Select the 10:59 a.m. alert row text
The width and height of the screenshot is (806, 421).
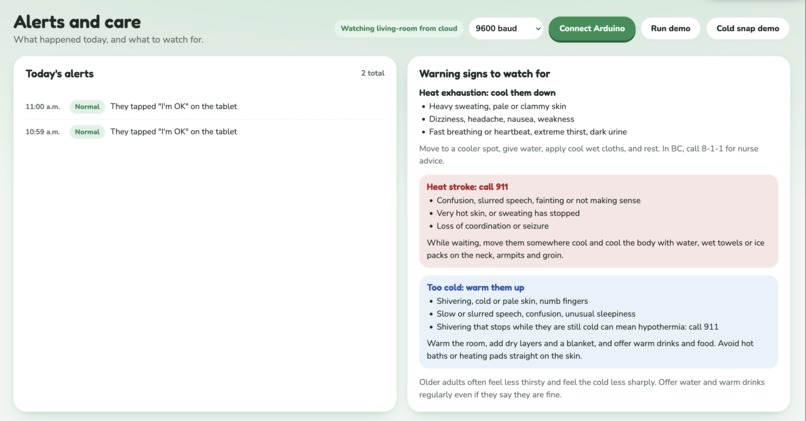[x=174, y=132]
